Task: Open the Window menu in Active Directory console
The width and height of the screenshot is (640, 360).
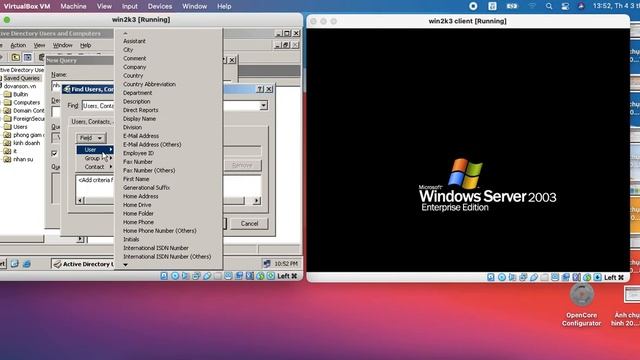Action: [x=62, y=45]
